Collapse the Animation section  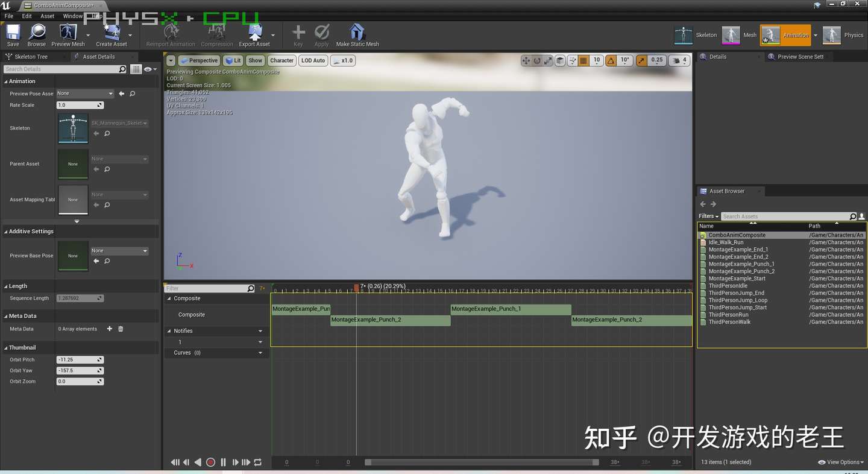tap(6, 81)
